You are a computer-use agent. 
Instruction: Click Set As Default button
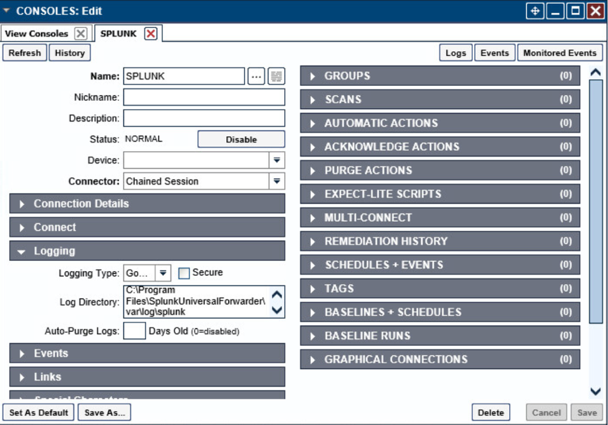point(39,413)
